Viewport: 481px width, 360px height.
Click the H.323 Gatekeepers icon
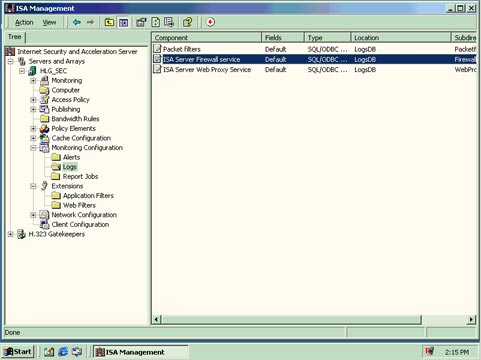click(22, 234)
